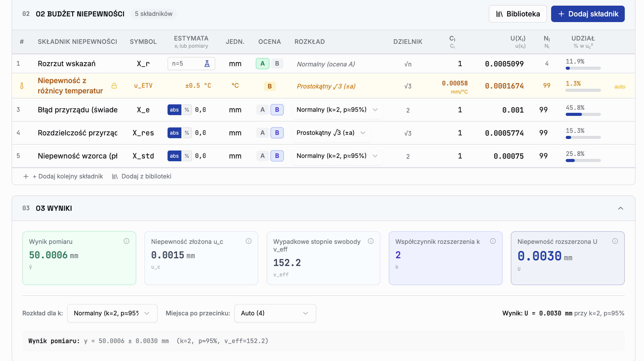
Task: Open distribution dropdown for Błąd przyrządu row
Action: [337, 110]
